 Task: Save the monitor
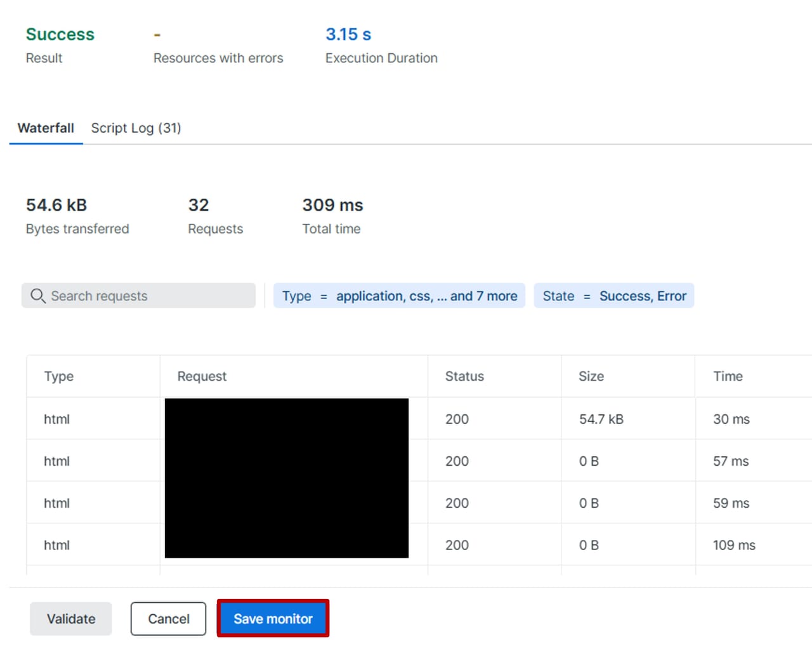[x=273, y=619]
